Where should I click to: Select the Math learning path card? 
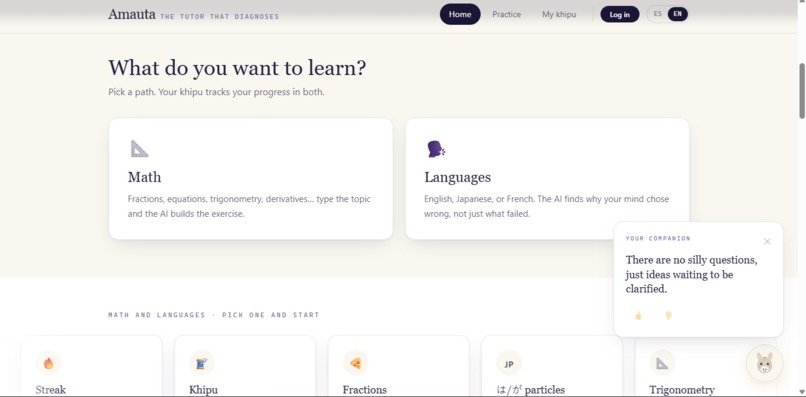click(x=251, y=179)
